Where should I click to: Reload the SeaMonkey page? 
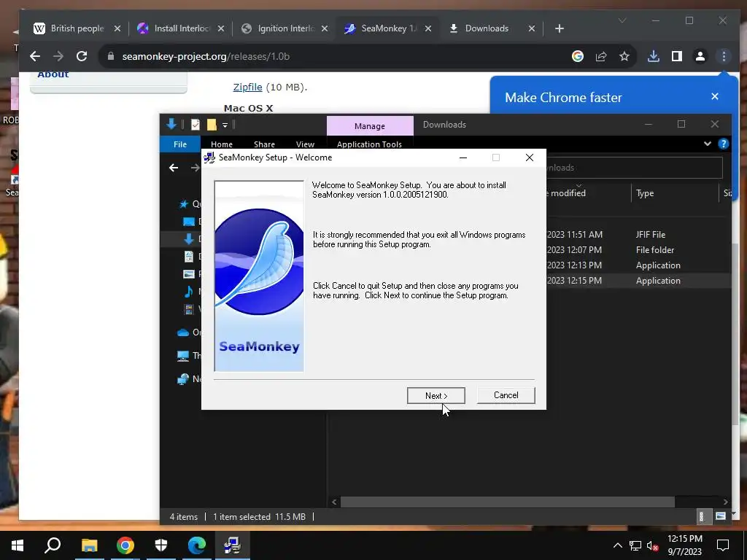tap(82, 56)
